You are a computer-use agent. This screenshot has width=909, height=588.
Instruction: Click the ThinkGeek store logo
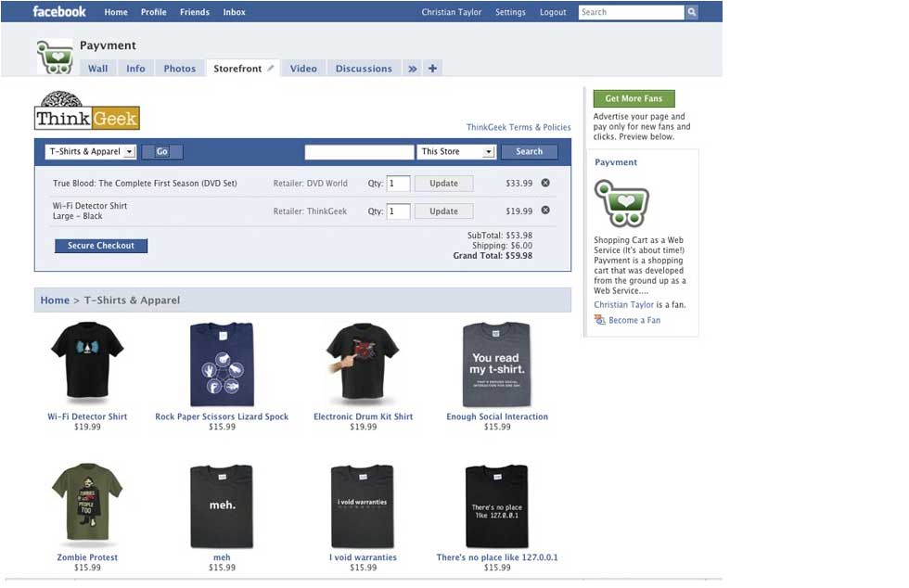(x=87, y=110)
